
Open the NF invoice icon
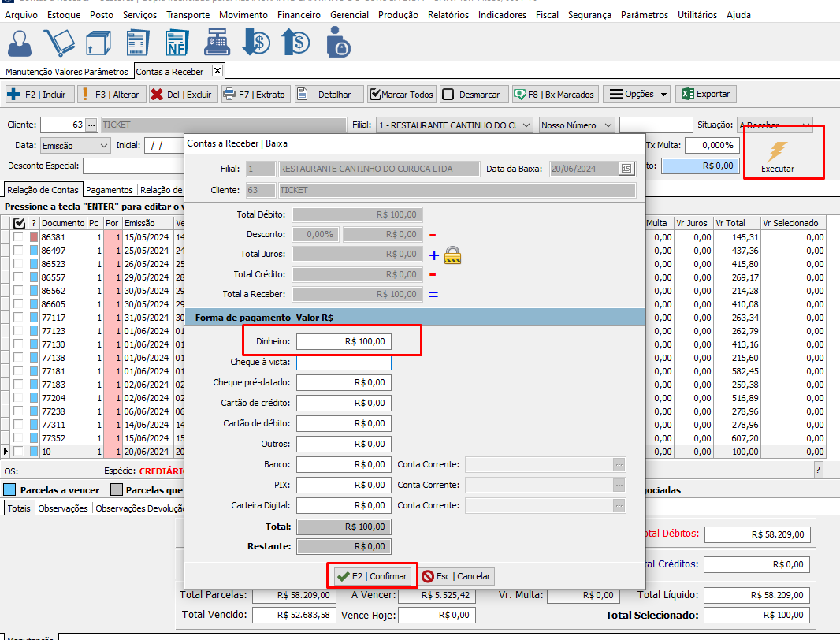[x=177, y=43]
